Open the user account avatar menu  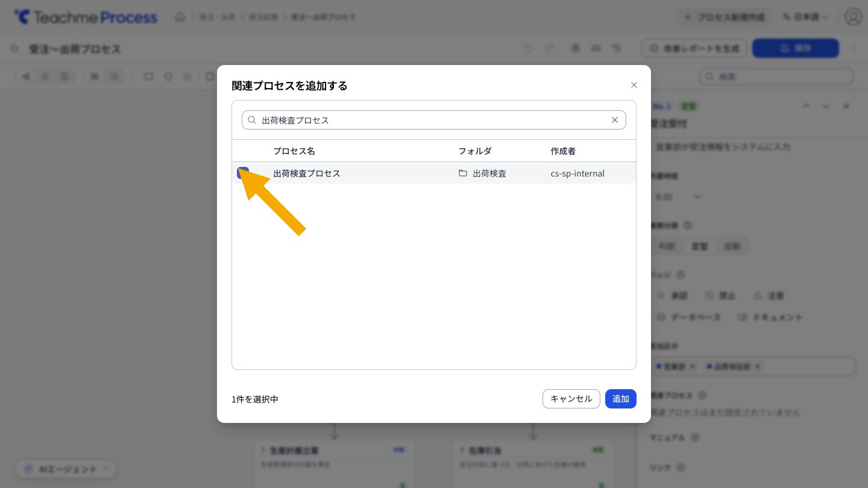(x=853, y=17)
